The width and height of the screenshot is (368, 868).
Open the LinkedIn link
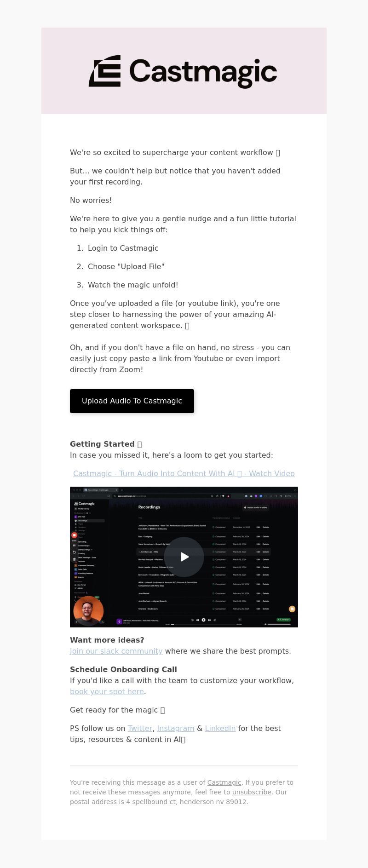[220, 728]
